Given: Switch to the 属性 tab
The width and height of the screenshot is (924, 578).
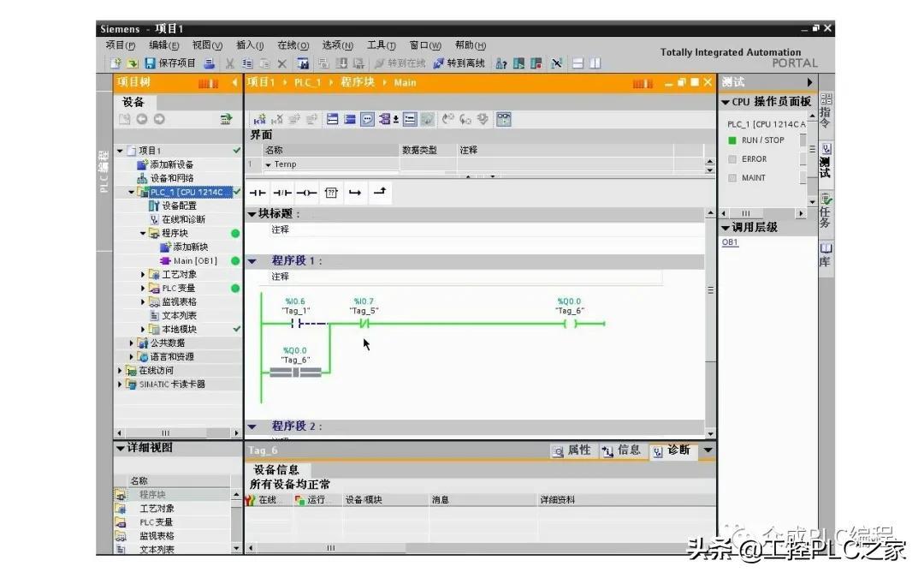Looking at the screenshot, I should pyautogui.click(x=571, y=450).
